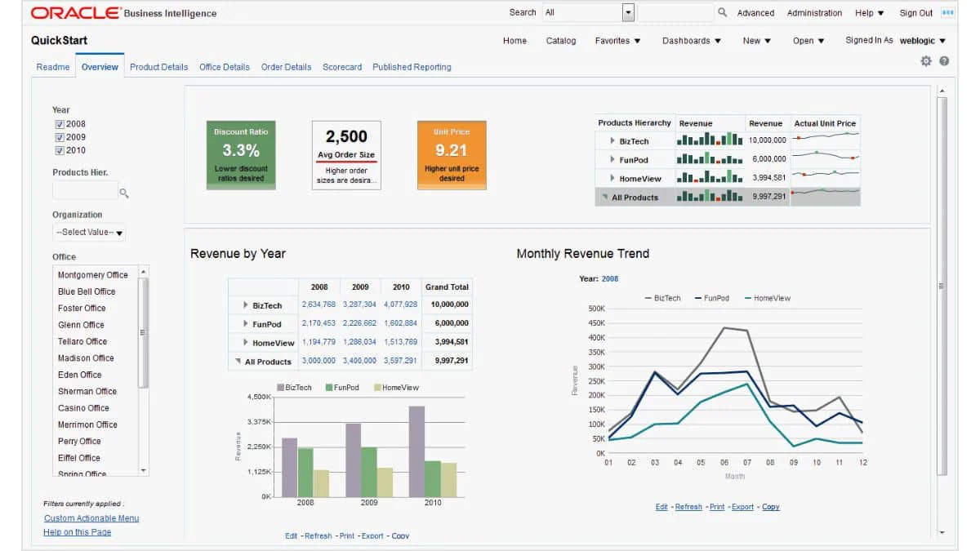Screen dimensions: 980x551
Task: Click the dashboard scroll-up arrow
Action: coord(942,91)
